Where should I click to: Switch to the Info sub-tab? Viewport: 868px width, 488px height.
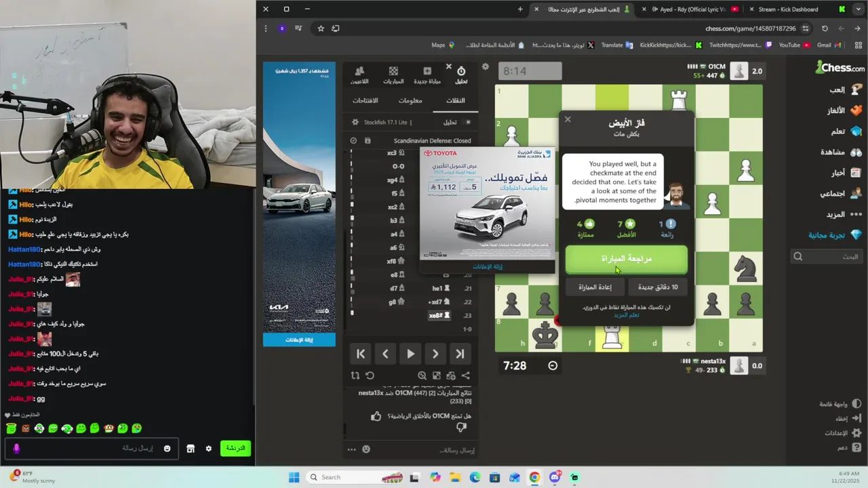[410, 100]
